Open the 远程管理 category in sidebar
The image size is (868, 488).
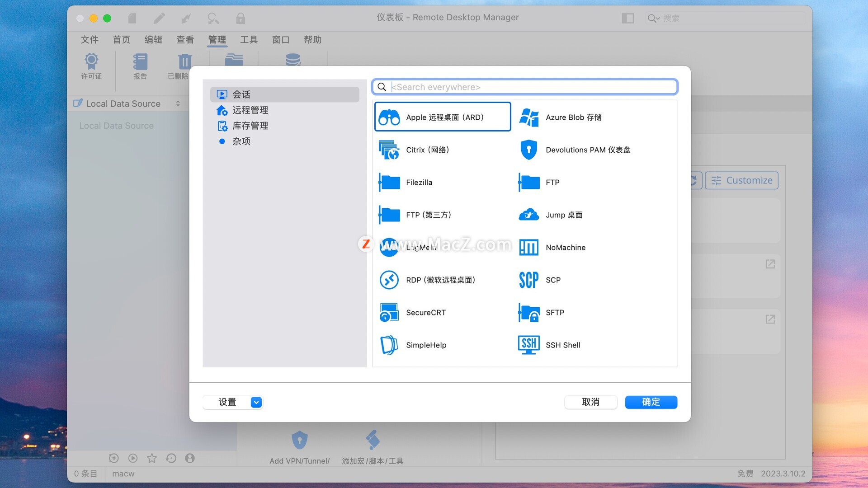point(250,110)
